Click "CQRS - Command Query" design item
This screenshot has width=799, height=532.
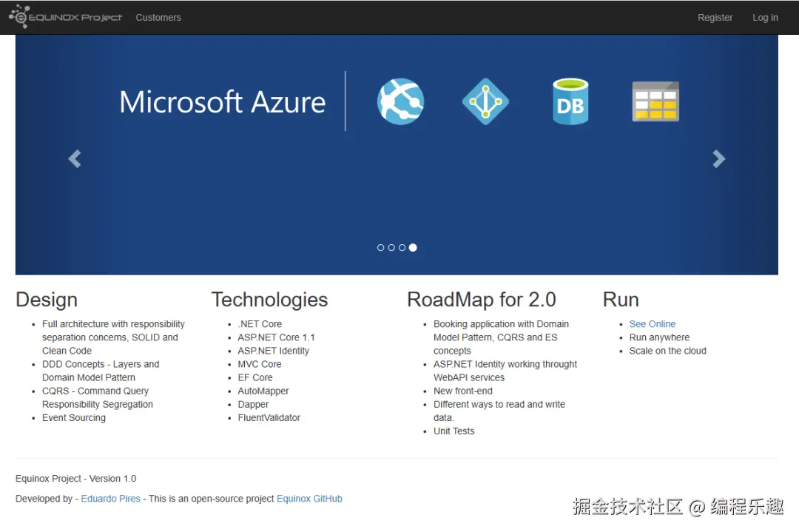[95, 391]
